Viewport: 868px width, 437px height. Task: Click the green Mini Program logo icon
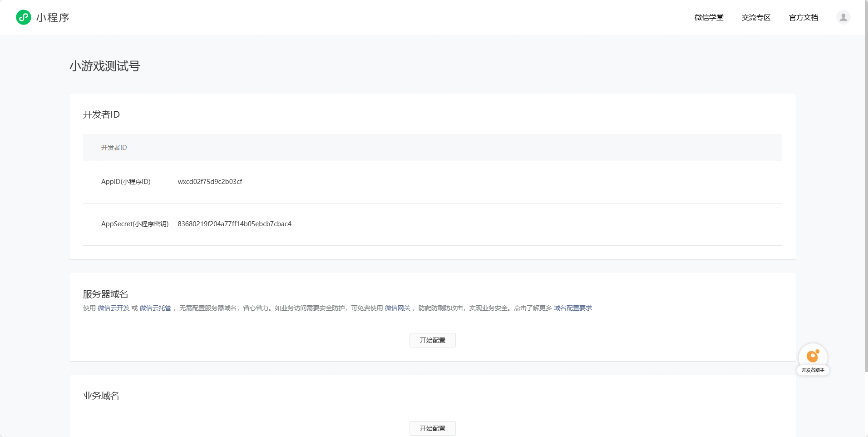coord(24,17)
